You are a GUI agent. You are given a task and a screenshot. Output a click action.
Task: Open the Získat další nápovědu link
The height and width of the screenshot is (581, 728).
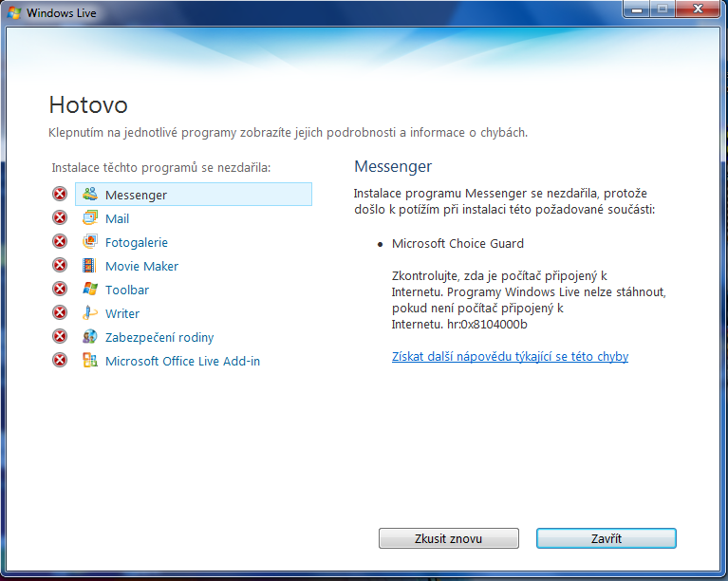coord(510,357)
